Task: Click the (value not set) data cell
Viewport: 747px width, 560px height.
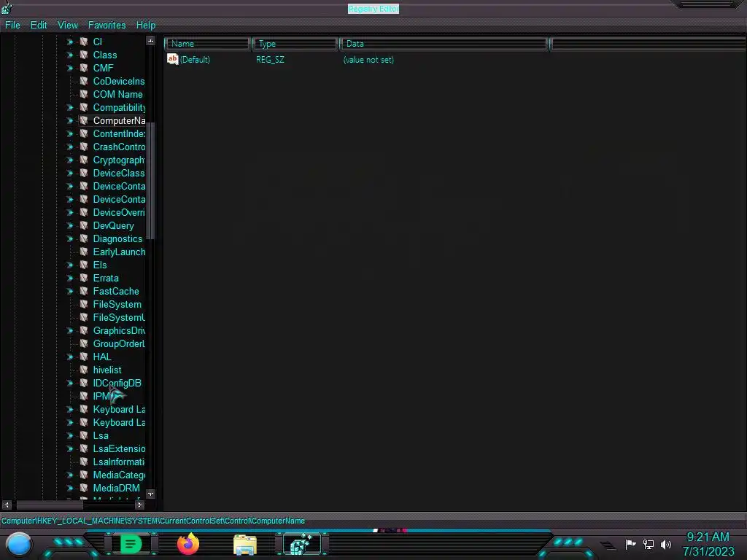Action: point(368,60)
